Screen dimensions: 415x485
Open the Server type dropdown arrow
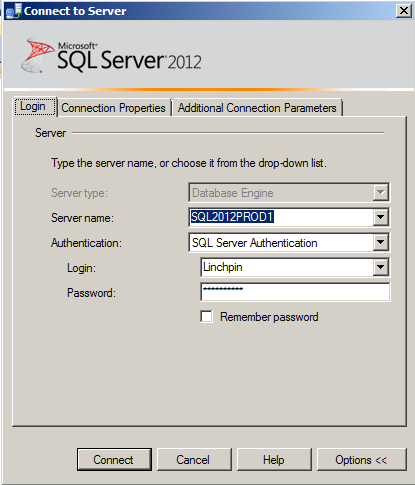380,192
